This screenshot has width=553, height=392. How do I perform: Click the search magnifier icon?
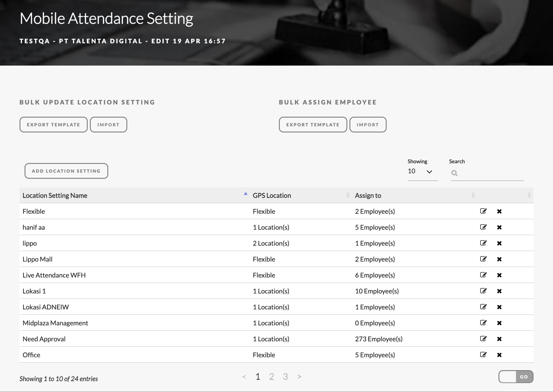point(454,173)
